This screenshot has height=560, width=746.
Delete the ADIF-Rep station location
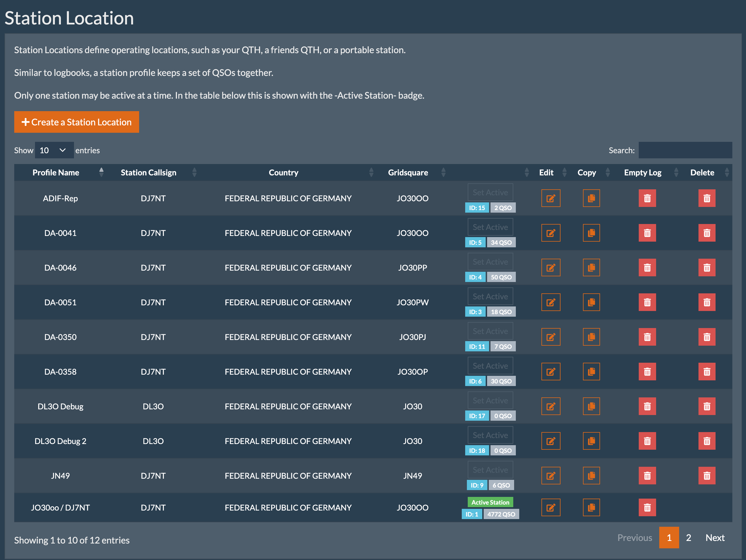tap(707, 198)
